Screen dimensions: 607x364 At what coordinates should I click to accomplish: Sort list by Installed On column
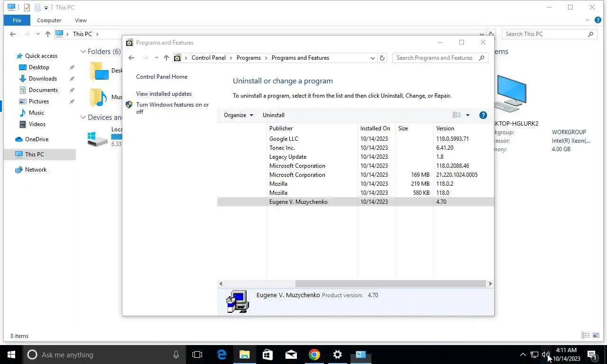pos(376,128)
